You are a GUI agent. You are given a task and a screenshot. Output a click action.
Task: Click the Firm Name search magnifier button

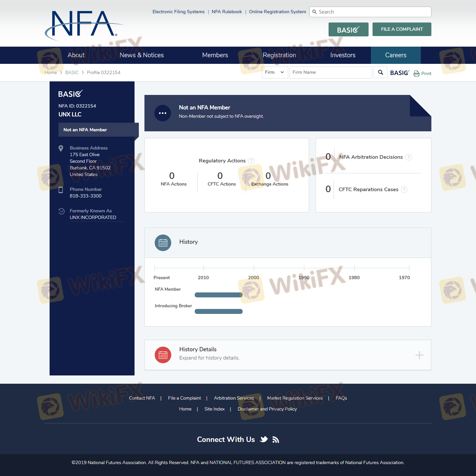[x=380, y=72]
